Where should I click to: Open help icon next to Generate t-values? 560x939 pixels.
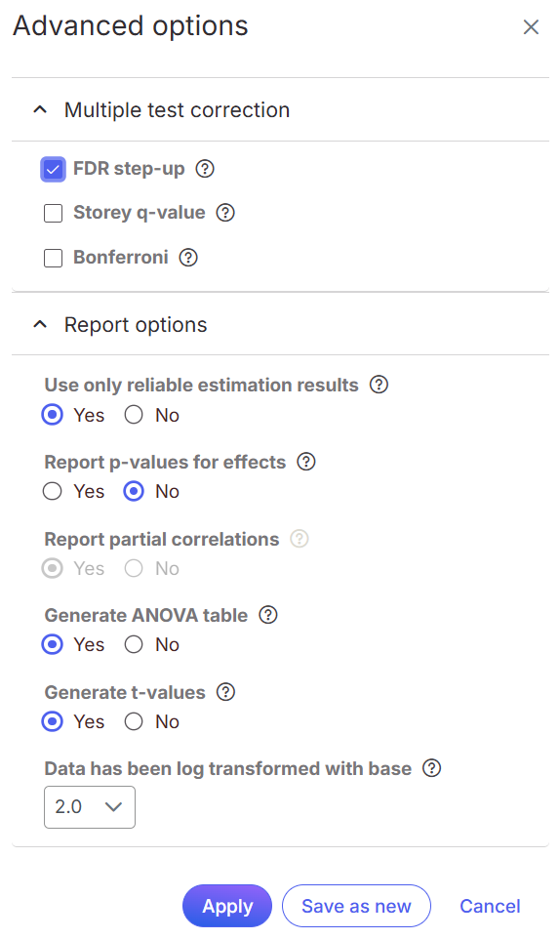click(x=225, y=692)
